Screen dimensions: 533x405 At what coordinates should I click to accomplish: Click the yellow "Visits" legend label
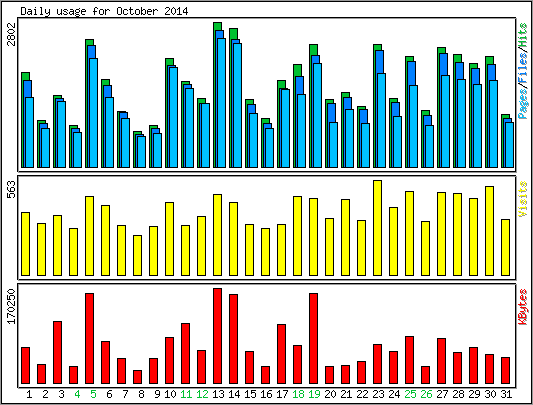[x=522, y=199]
